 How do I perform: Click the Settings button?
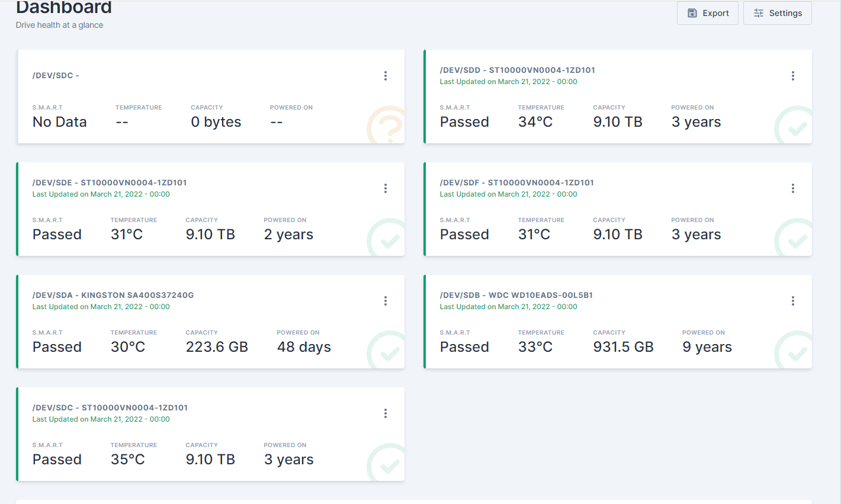(x=777, y=12)
